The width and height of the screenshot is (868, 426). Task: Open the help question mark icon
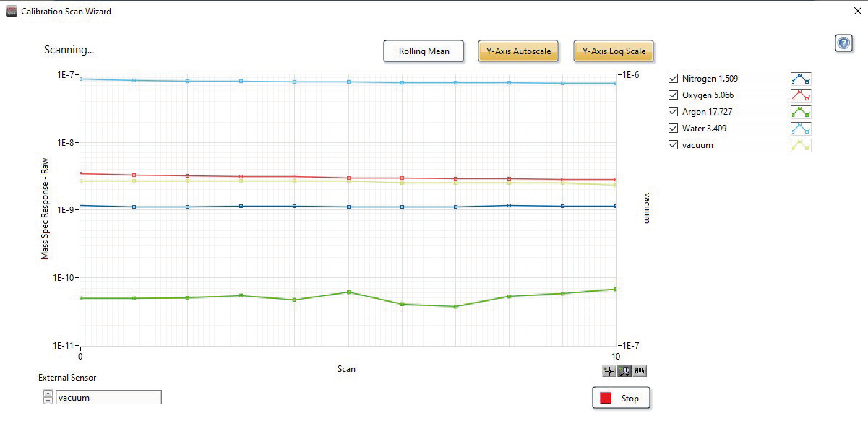(843, 43)
